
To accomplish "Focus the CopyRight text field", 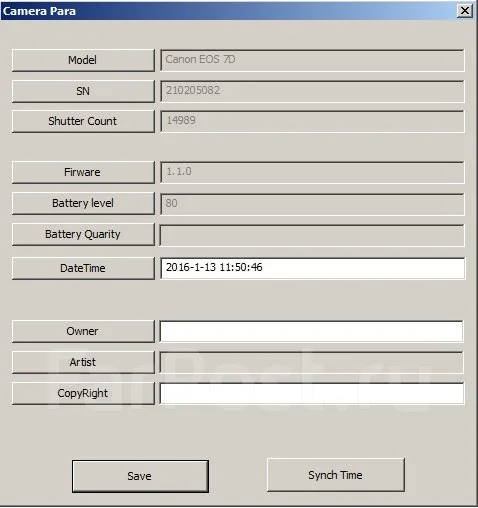I will coord(311,393).
